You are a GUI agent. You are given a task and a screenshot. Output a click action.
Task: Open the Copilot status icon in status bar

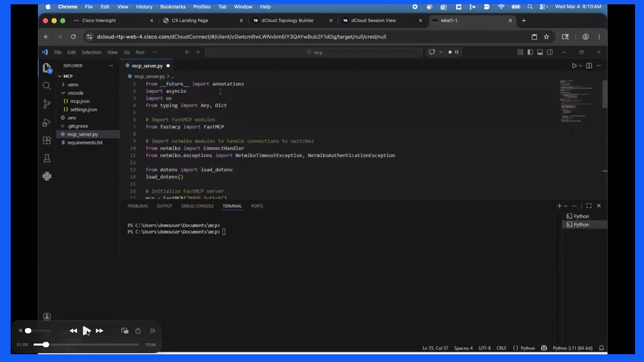point(544,348)
